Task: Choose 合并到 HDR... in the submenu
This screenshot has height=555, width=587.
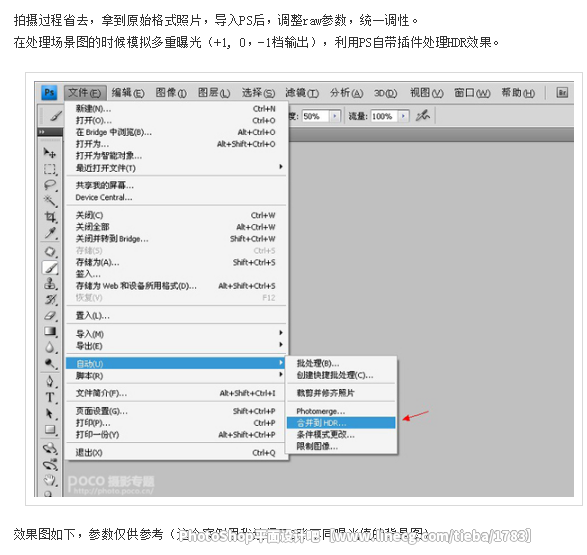Action: click(341, 423)
